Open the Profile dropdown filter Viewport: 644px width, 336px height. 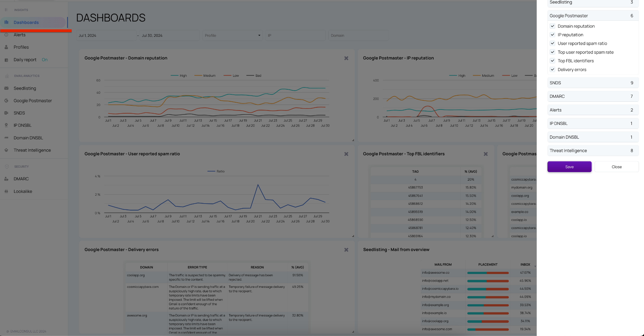pos(232,36)
